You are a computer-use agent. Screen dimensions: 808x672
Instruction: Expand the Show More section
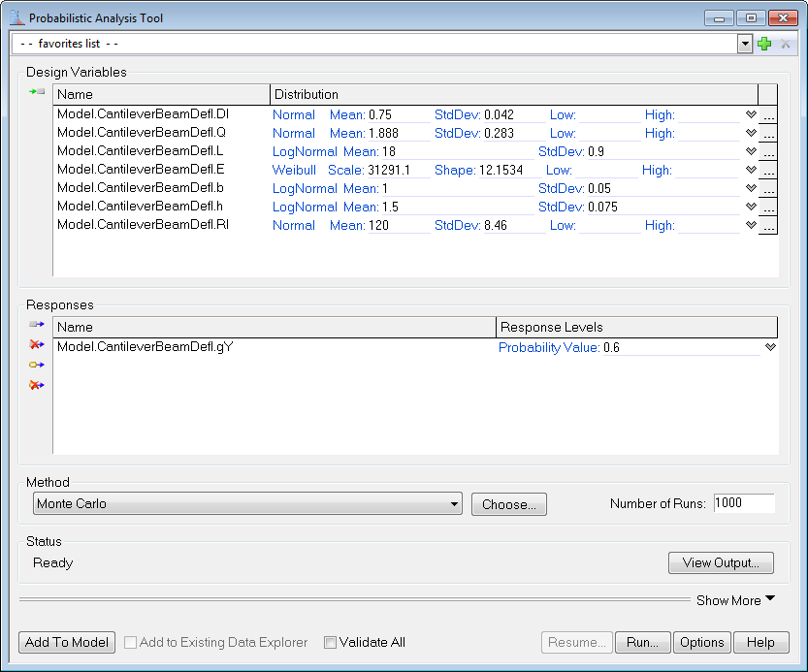click(x=735, y=600)
